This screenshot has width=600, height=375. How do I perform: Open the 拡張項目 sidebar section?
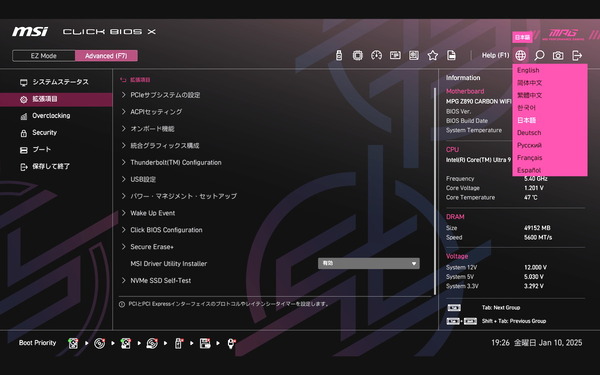pos(56,99)
